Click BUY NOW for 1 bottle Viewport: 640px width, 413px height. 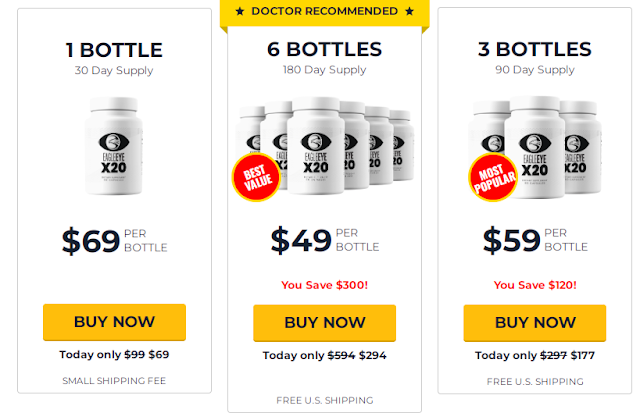[114, 322]
